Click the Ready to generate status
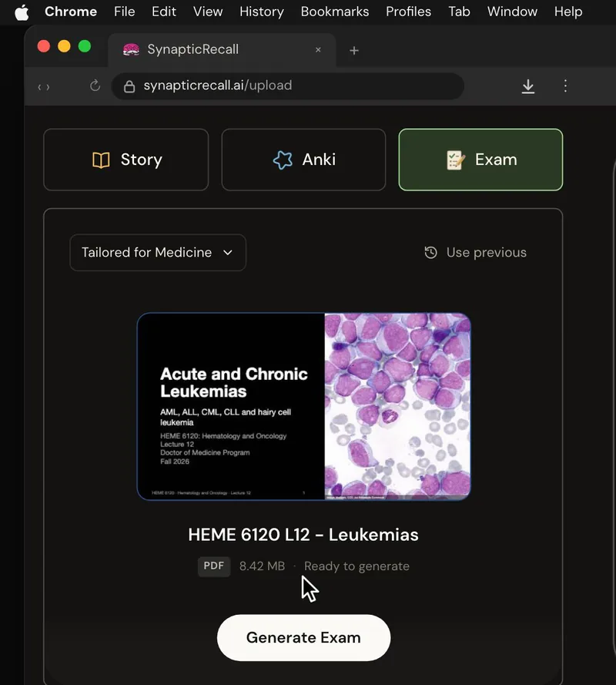The image size is (616, 685). point(357,566)
